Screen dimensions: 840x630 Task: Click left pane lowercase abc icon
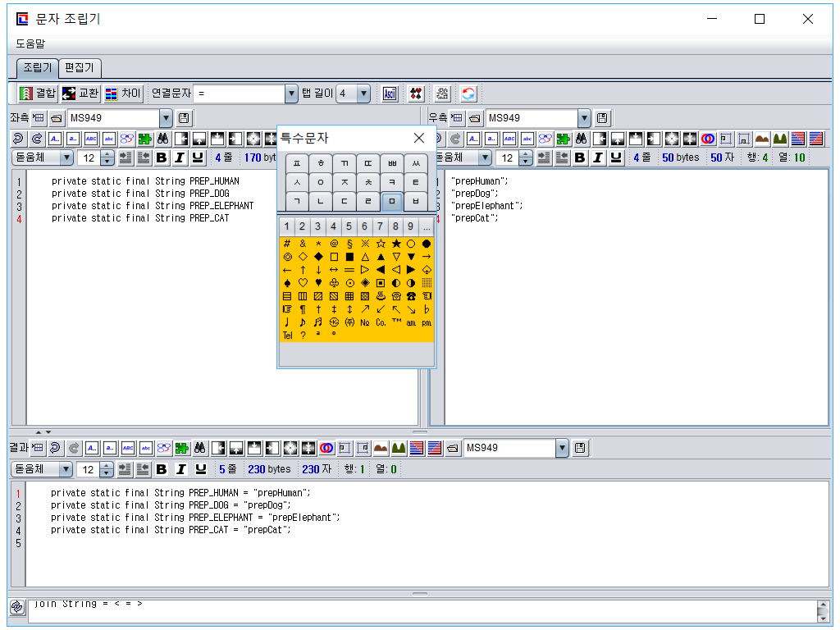click(109, 139)
